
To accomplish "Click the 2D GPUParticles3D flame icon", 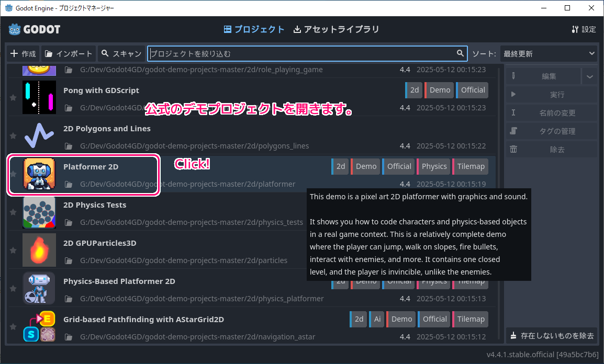I will pyautogui.click(x=39, y=250).
